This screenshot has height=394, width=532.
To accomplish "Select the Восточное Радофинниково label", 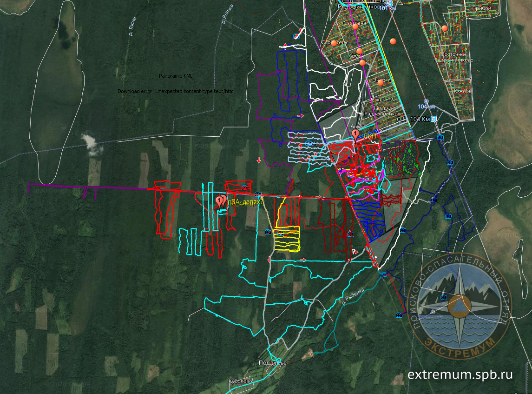I will 454,57.
